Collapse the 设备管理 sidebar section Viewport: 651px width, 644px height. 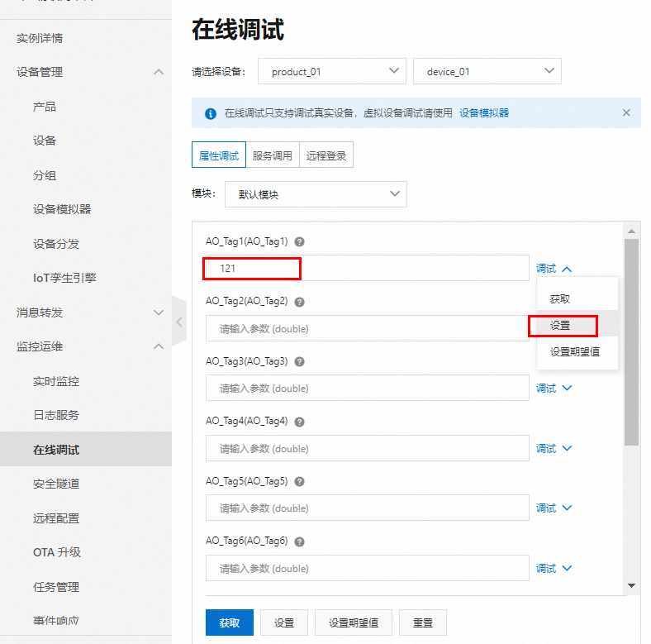click(159, 73)
